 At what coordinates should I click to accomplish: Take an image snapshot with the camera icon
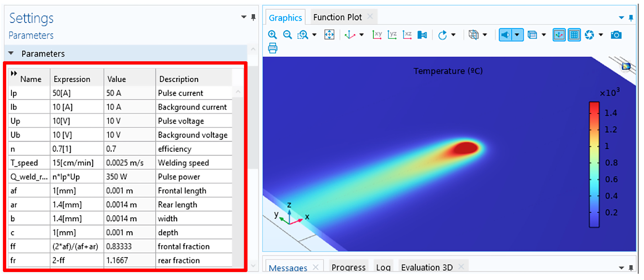616,35
